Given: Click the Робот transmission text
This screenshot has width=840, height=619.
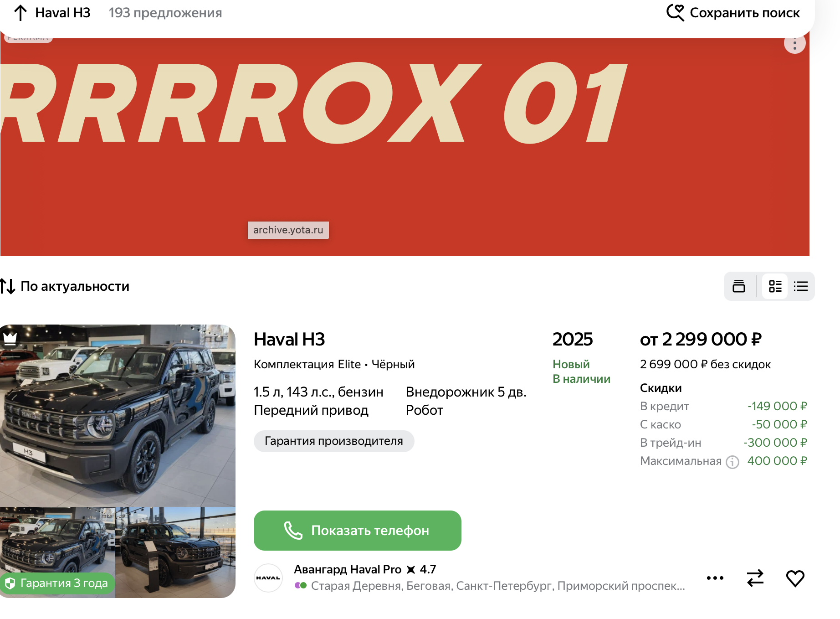Looking at the screenshot, I should click(425, 410).
